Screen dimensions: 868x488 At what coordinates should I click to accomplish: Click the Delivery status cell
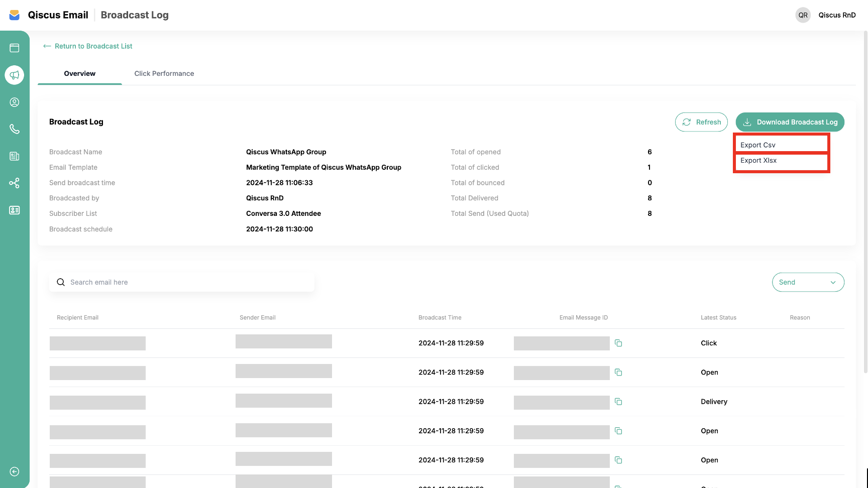tap(714, 402)
